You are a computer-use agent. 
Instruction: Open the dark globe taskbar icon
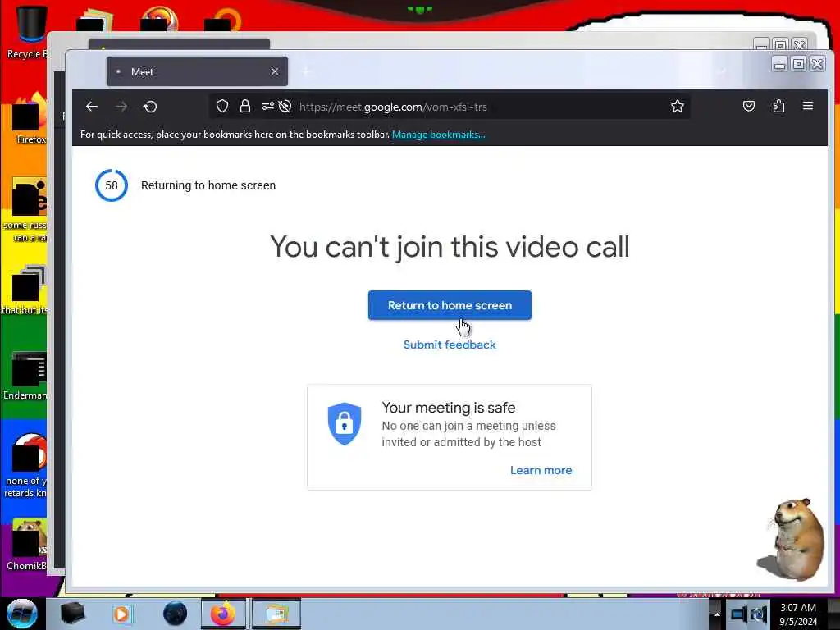click(x=175, y=614)
